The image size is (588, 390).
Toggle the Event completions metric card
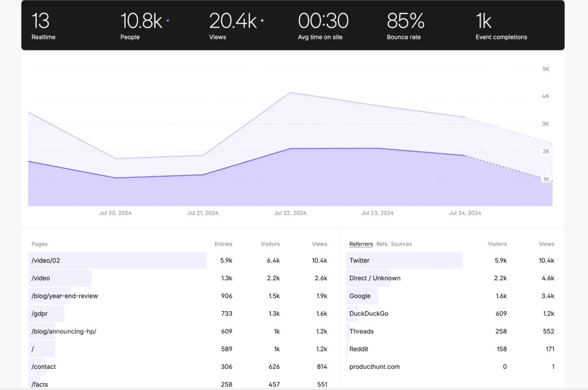501,25
